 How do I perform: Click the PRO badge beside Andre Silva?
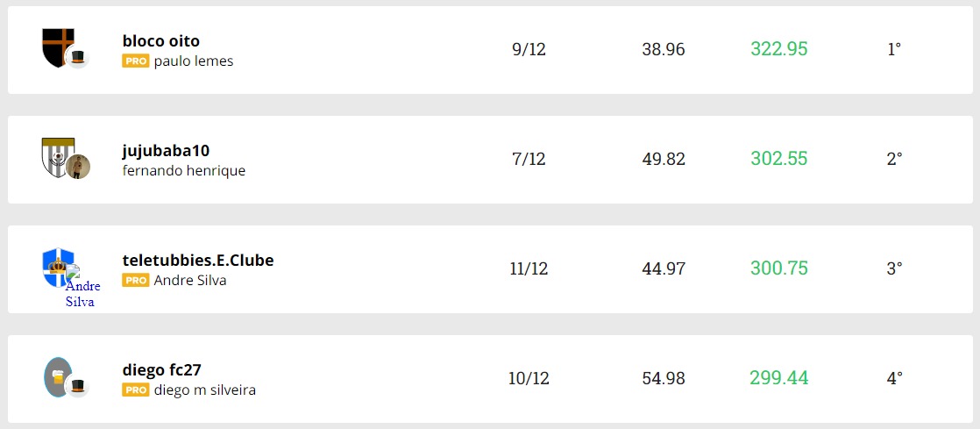(135, 281)
